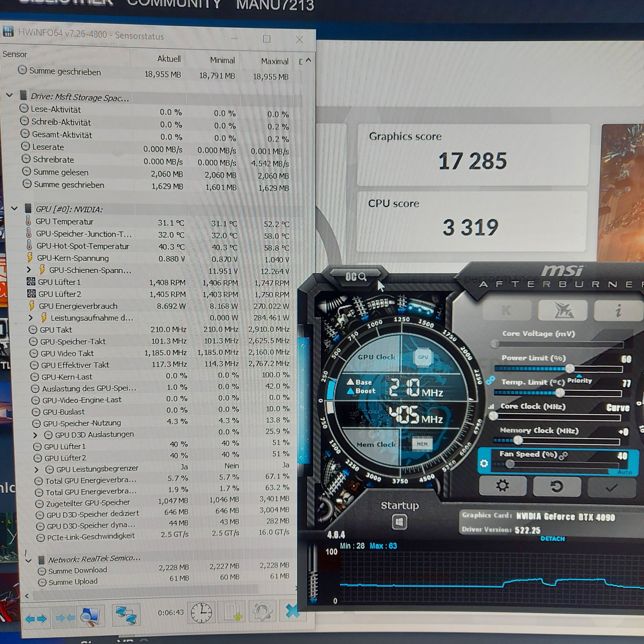
Task: Adjust the Temp. Limit slider handle
Action: 560,393
